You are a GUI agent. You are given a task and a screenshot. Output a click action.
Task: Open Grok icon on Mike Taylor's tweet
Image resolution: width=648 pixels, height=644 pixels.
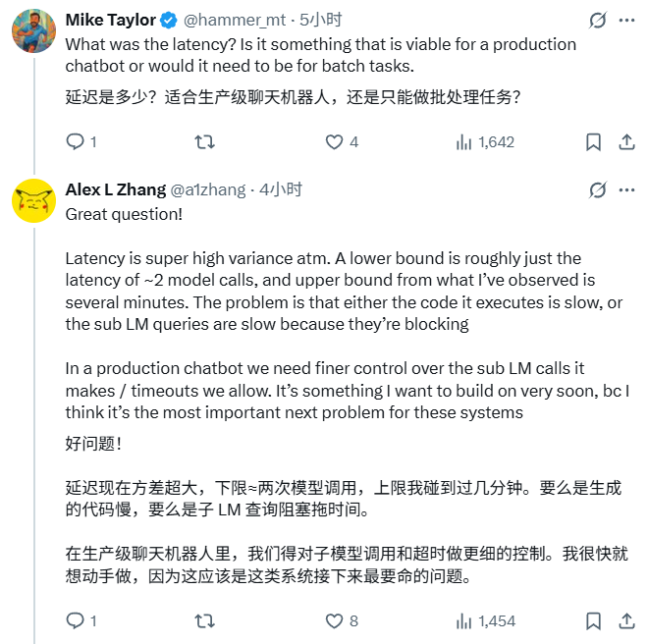(x=597, y=20)
